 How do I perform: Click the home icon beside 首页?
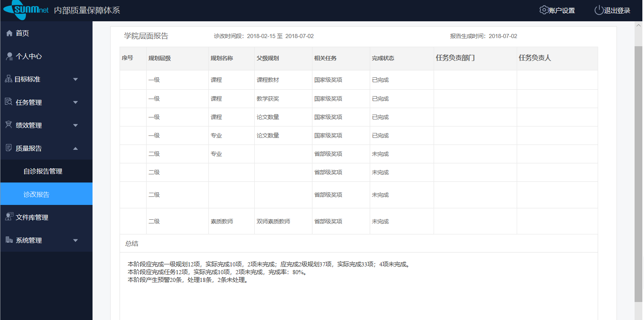click(x=9, y=33)
